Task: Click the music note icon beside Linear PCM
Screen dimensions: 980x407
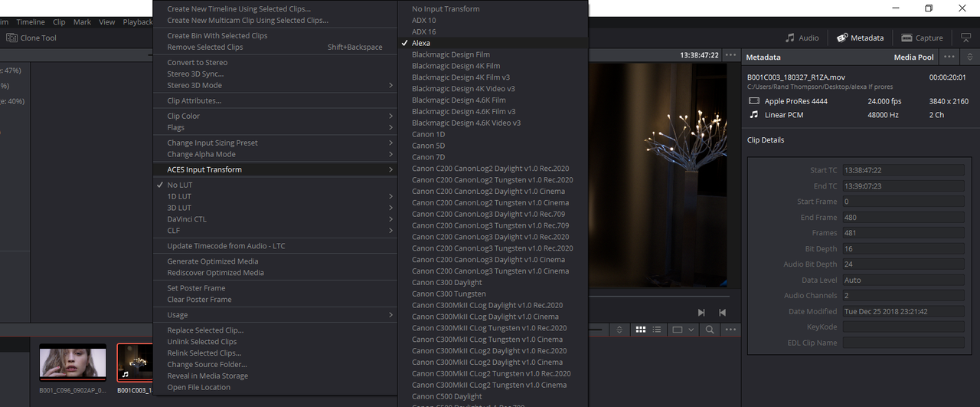Action: click(x=753, y=115)
